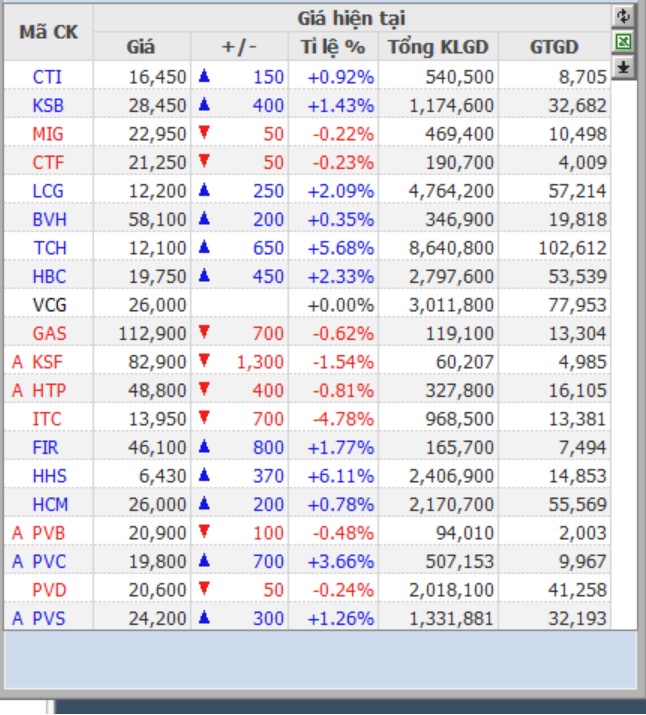Screen dimensions: 646x715
Task: Export table with the green Excel icon
Action: point(623,42)
